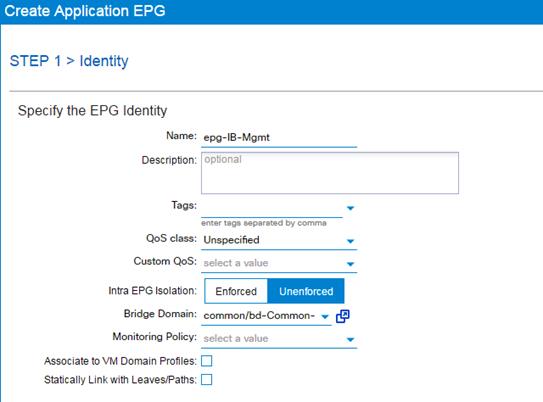Select Unenforced for Intra EPG Isolation

click(x=306, y=291)
